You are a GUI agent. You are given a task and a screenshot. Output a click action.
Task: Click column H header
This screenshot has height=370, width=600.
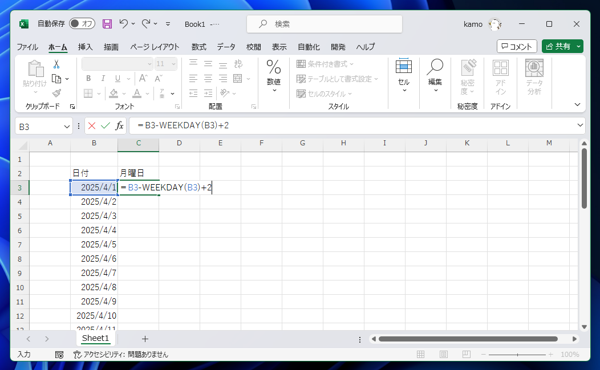[x=343, y=143]
